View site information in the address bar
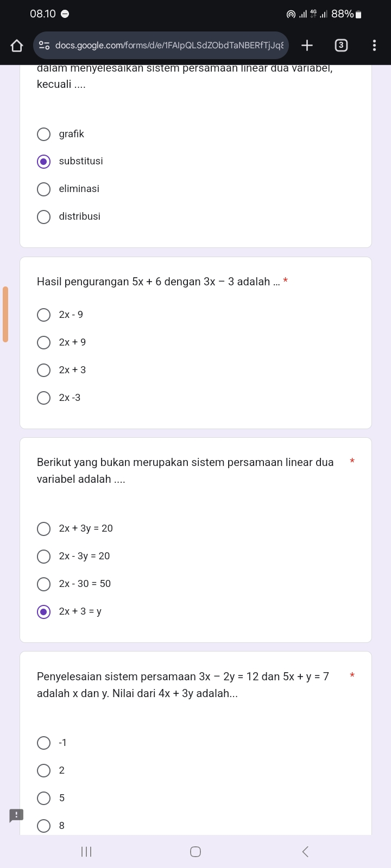This screenshot has height=868, width=391. pyautogui.click(x=45, y=46)
